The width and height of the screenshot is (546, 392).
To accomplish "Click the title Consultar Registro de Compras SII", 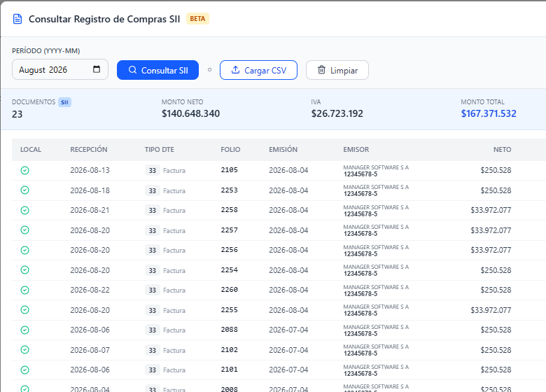I will click(104, 19).
